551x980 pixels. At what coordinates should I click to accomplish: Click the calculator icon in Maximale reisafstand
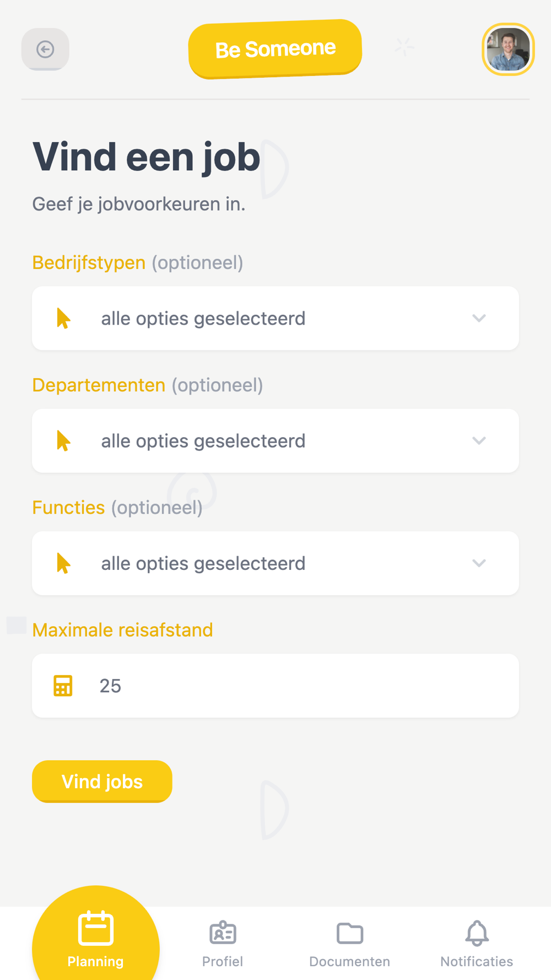[x=63, y=686]
